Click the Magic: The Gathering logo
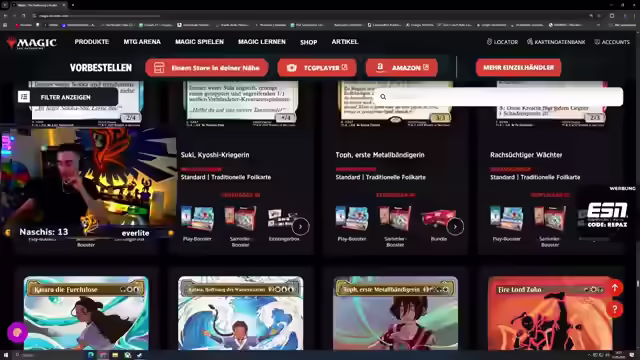This screenshot has height=360, width=640. [31, 42]
